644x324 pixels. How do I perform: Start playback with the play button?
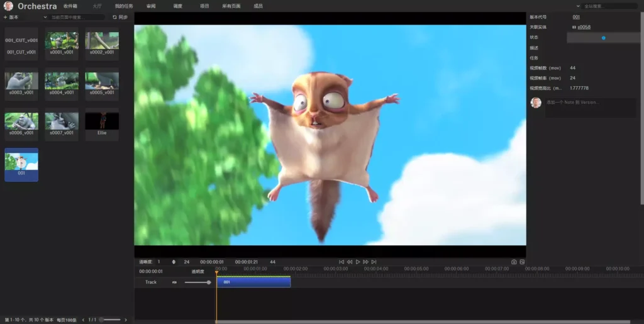tap(358, 262)
